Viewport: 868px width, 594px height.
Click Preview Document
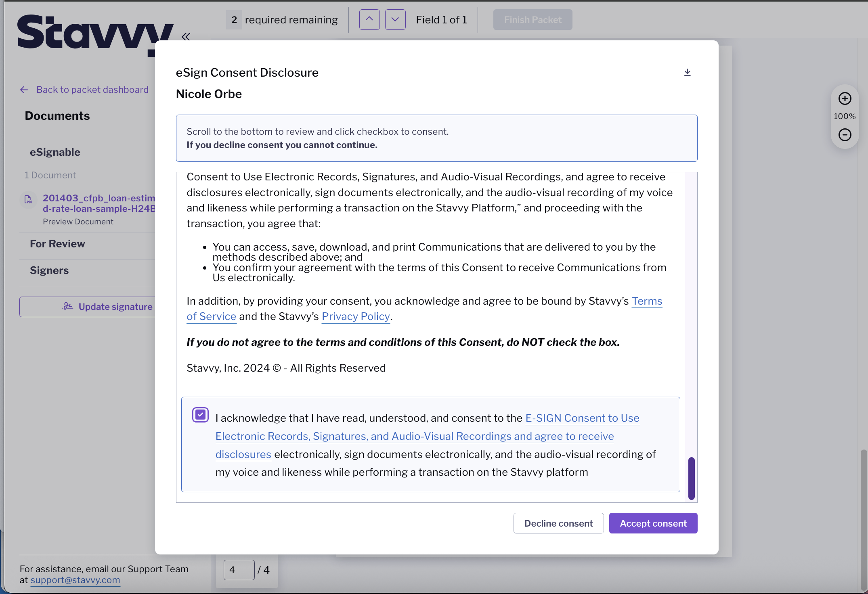point(78,222)
